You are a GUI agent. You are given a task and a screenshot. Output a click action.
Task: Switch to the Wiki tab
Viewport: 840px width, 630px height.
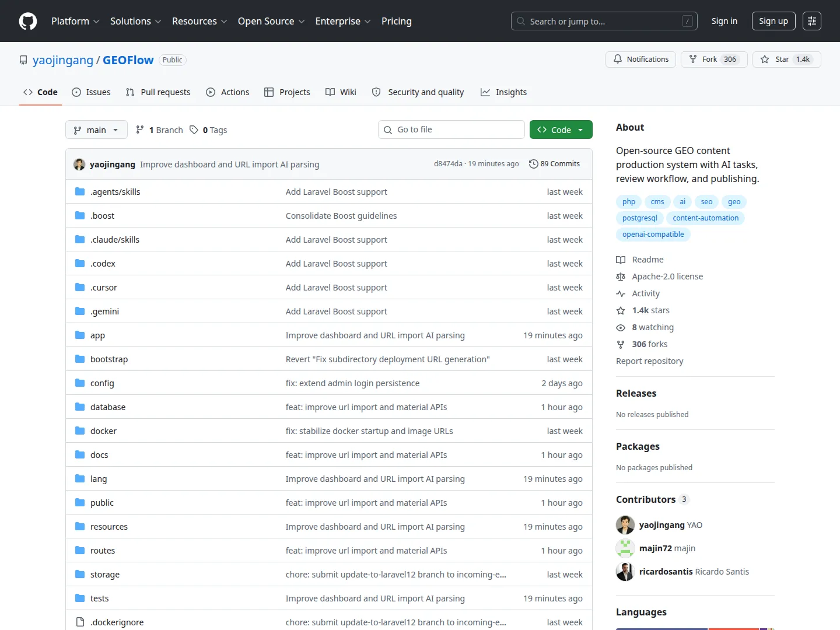click(x=341, y=92)
